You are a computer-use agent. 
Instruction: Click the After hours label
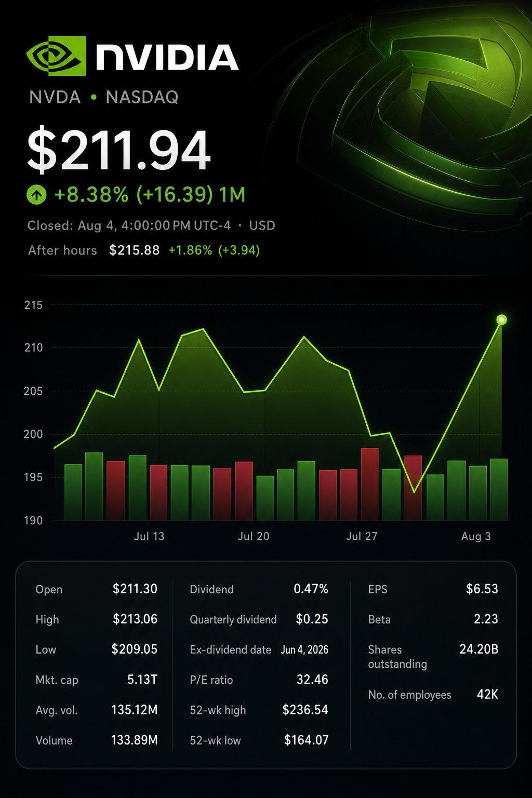coord(62,250)
